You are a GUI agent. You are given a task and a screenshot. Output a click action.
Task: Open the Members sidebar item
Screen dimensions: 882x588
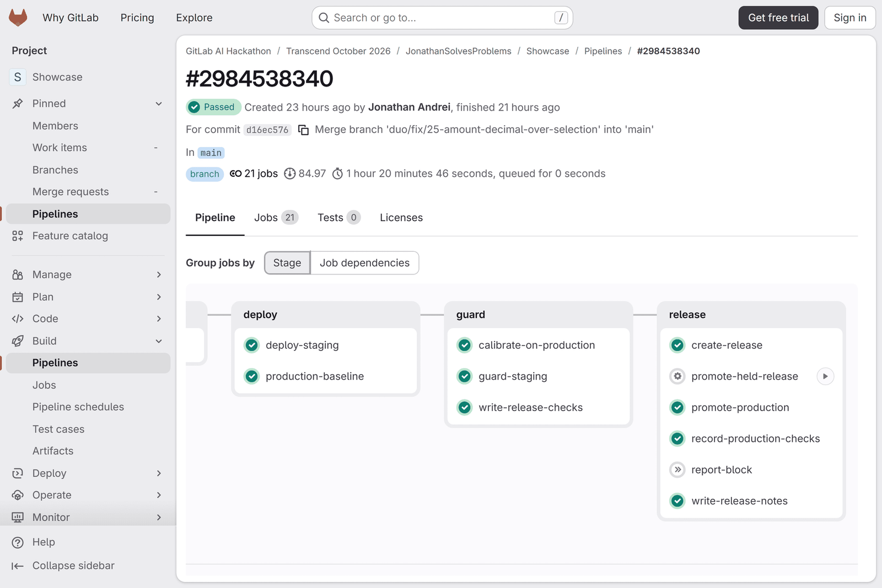[x=88, y=126]
